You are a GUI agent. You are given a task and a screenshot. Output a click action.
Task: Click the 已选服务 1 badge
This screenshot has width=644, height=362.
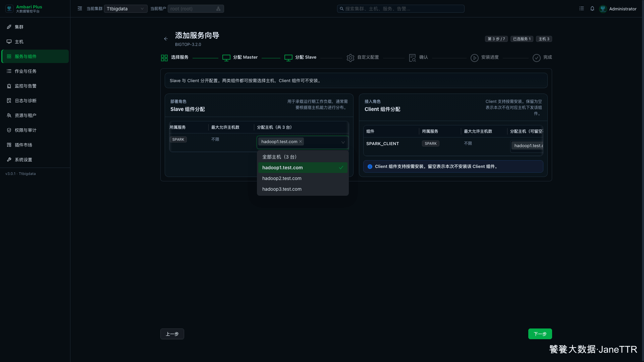522,39
